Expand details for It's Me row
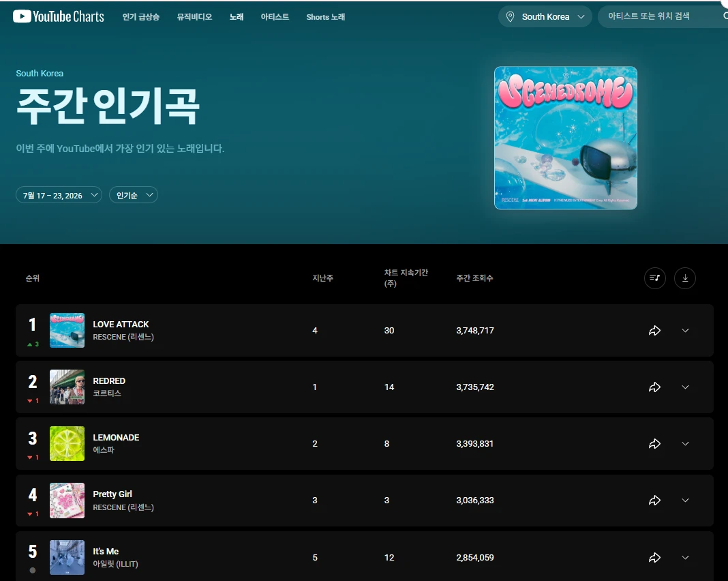Viewport: 728px width, 581px height. [685, 557]
